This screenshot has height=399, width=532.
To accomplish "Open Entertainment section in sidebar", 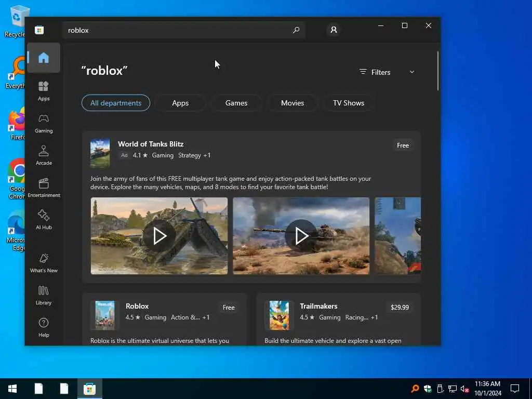I will [44, 188].
